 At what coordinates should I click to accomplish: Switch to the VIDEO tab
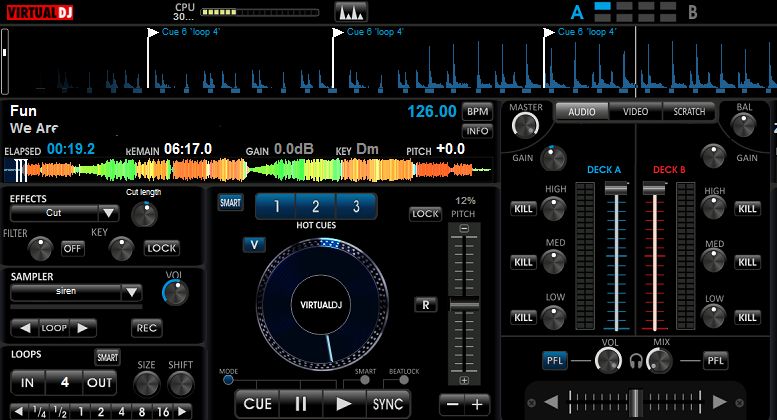click(635, 112)
